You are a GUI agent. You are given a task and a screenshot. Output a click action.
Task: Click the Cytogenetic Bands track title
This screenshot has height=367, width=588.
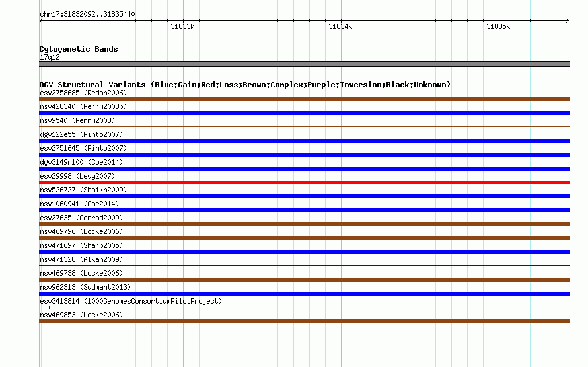coord(79,49)
